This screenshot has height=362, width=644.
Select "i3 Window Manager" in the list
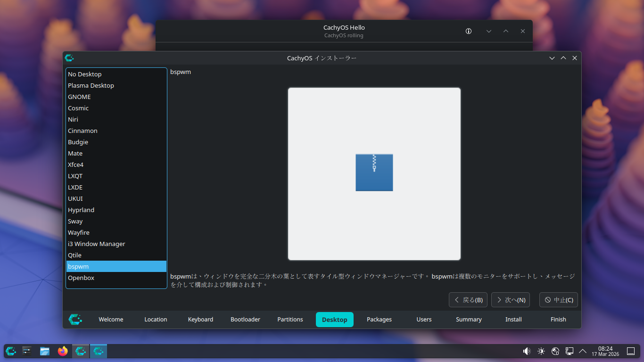116,244
